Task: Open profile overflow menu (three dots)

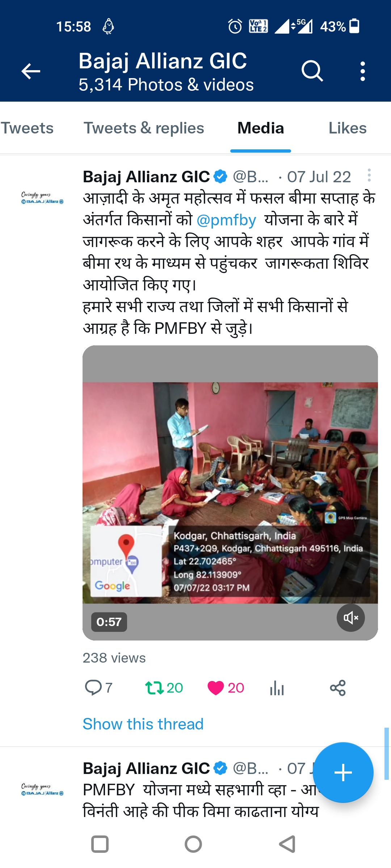Action: (x=363, y=71)
